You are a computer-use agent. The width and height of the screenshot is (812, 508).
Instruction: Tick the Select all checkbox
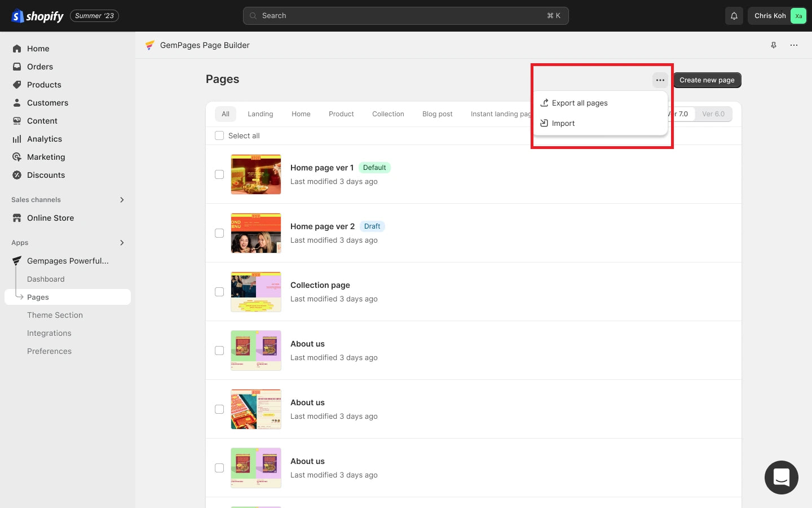click(219, 135)
